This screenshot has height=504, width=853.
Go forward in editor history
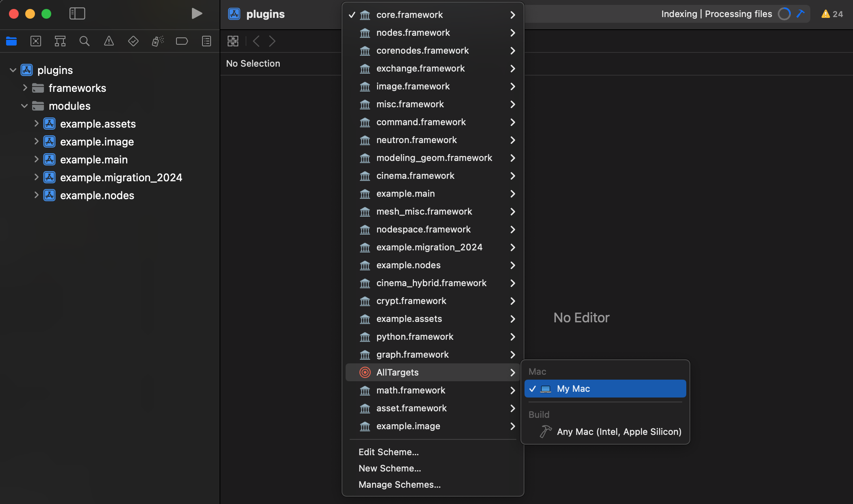[272, 41]
